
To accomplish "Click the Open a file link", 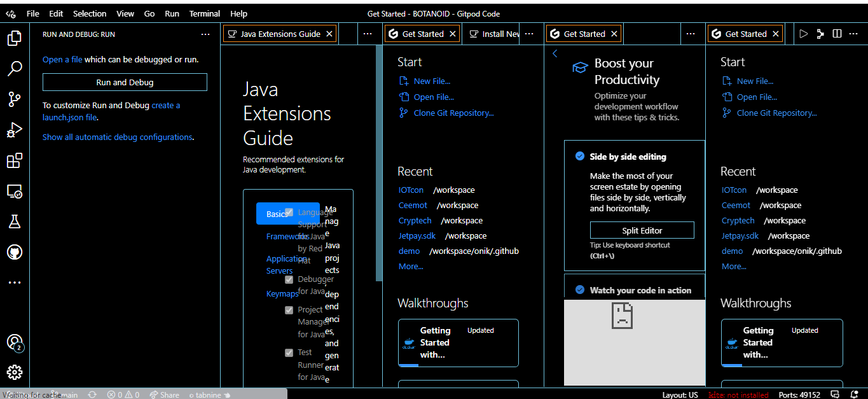I will tap(62, 59).
